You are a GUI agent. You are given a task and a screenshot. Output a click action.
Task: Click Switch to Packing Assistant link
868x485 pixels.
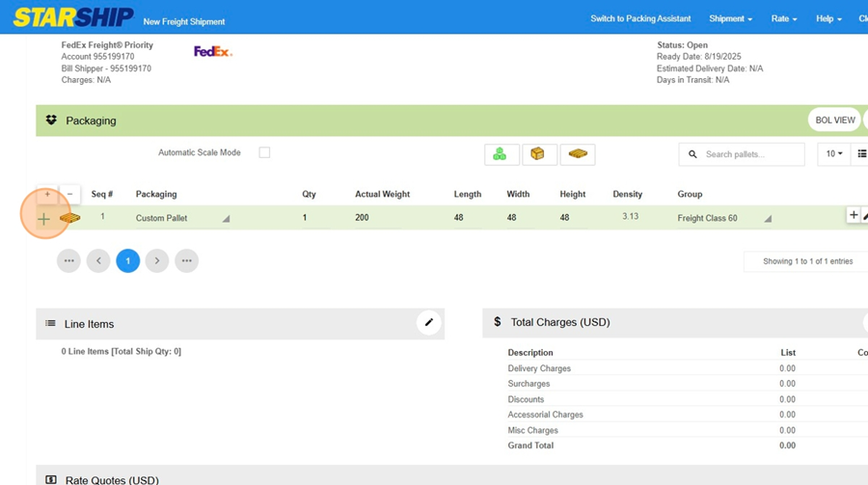640,19
